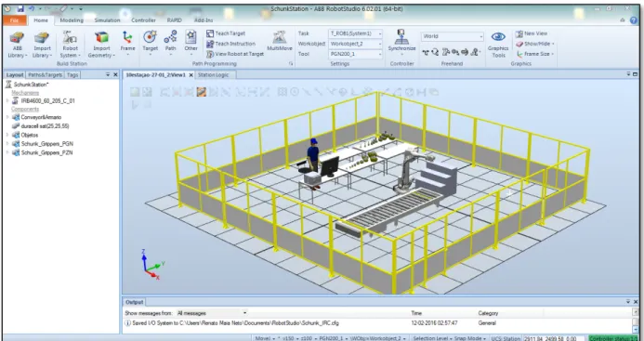Open the World coordinate system dropdown
This screenshot has width=644, height=341.
(x=453, y=36)
